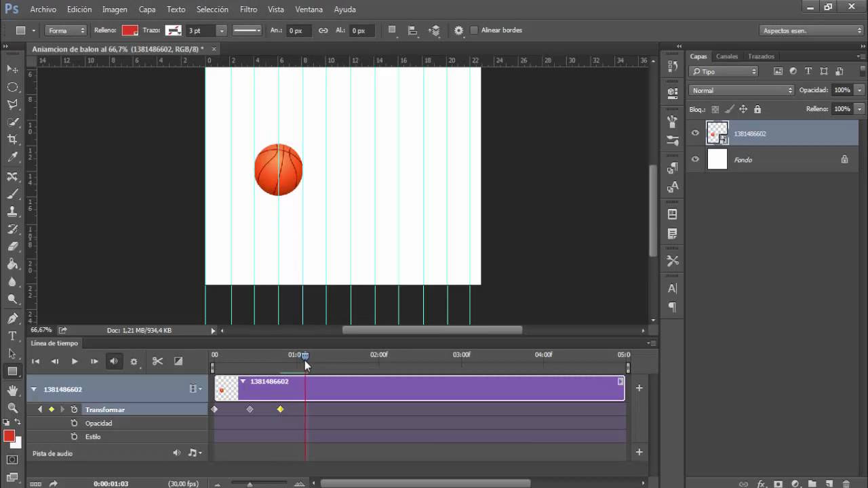868x488 pixels.
Task: Open the Character panel A icon
Action: pos(672,288)
